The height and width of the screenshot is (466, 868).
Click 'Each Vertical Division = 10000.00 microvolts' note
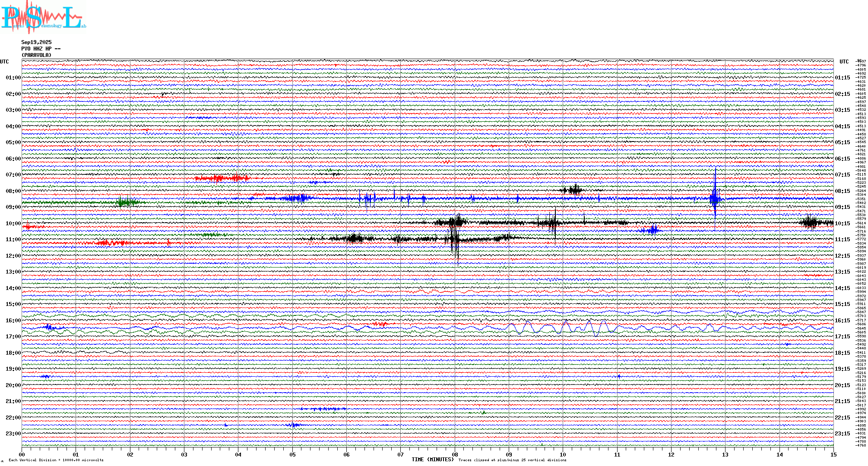coord(56,460)
